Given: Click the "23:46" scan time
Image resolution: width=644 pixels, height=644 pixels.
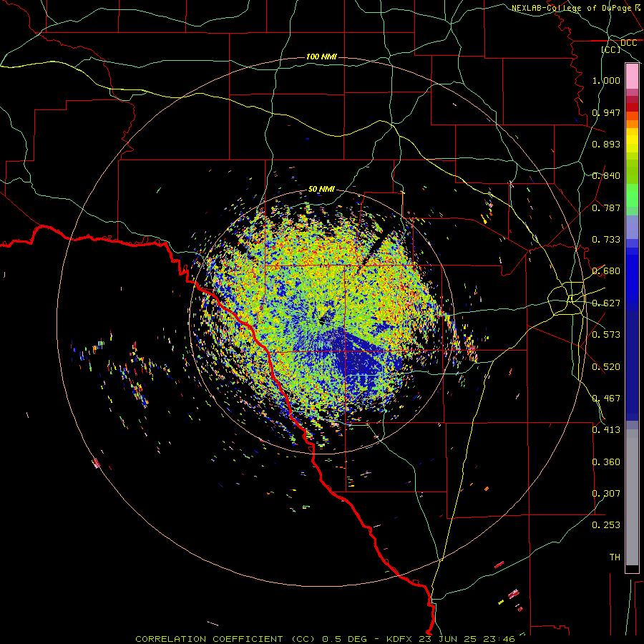Looking at the screenshot, I should [x=498, y=639].
